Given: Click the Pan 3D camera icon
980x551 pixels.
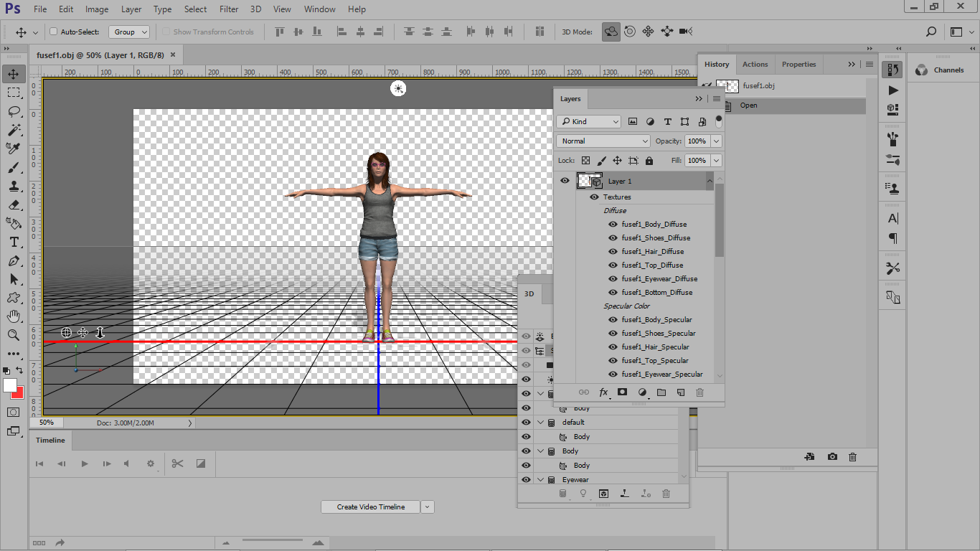Looking at the screenshot, I should tap(649, 32).
